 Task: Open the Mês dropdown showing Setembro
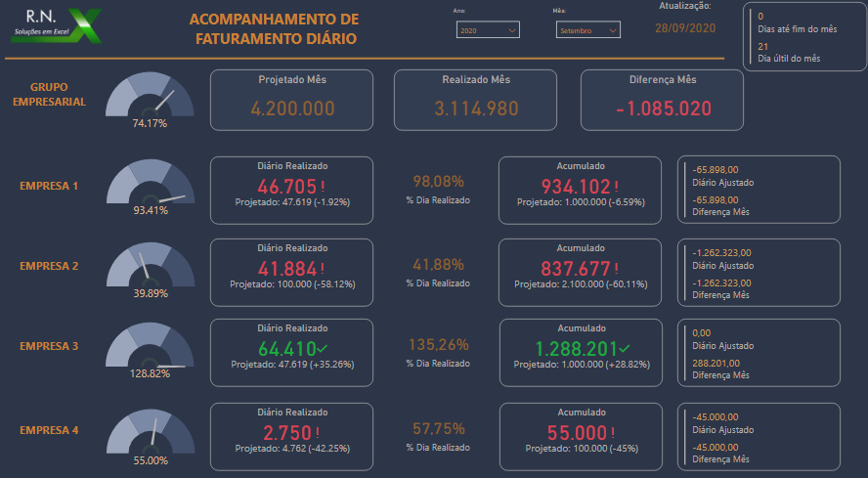coord(588,31)
